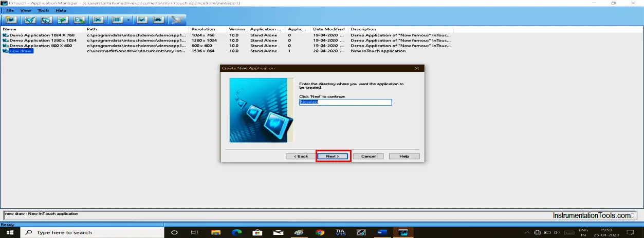Select the 'new draw' application entry
644x238 pixels.
click(21, 51)
